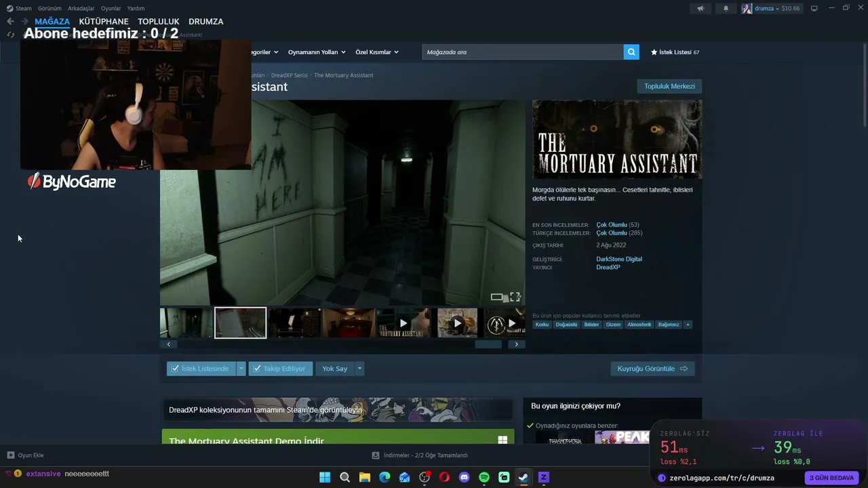Open Opera browser from the taskbar
The width and height of the screenshot is (868, 488).
pos(444,477)
